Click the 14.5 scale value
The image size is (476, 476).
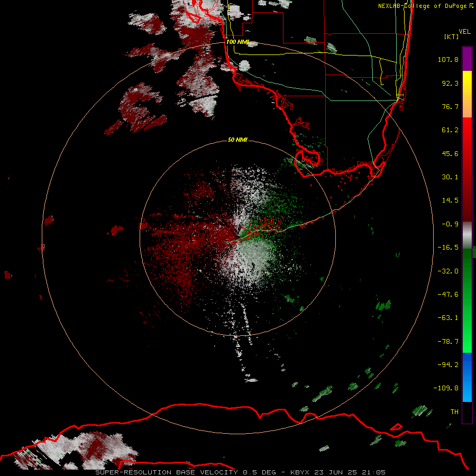click(450, 200)
